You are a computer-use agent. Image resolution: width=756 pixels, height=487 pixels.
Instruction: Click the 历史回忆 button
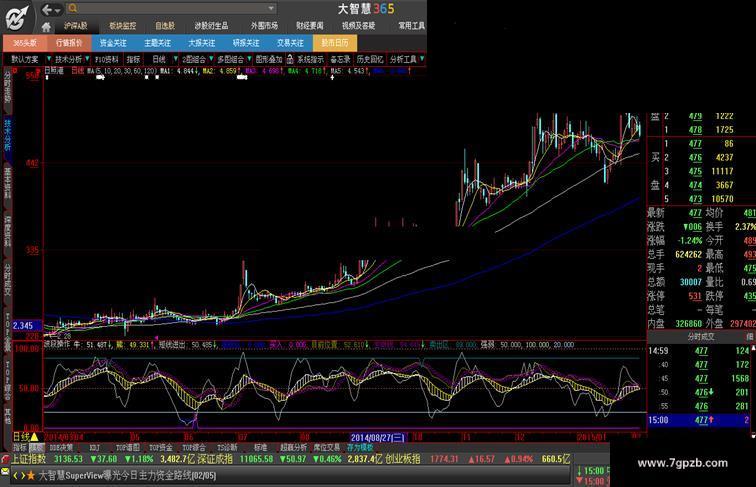(x=370, y=59)
